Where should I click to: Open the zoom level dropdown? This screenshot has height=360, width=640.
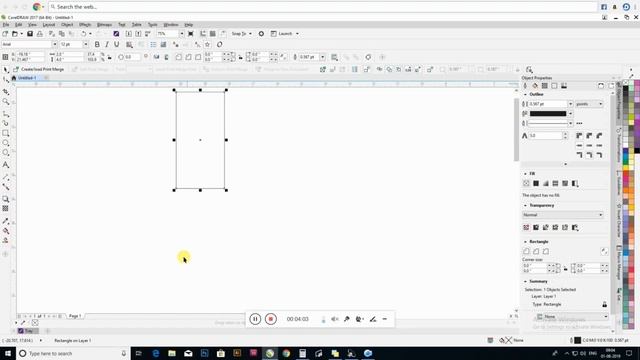(x=182, y=33)
